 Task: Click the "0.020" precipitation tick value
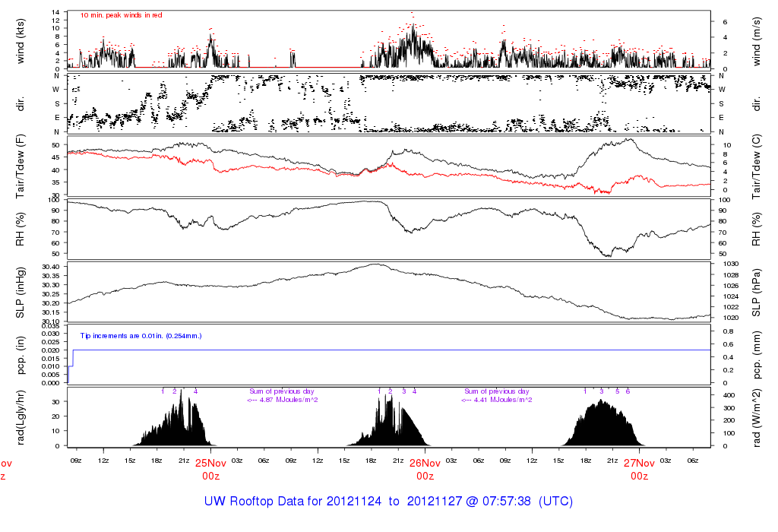click(51, 350)
